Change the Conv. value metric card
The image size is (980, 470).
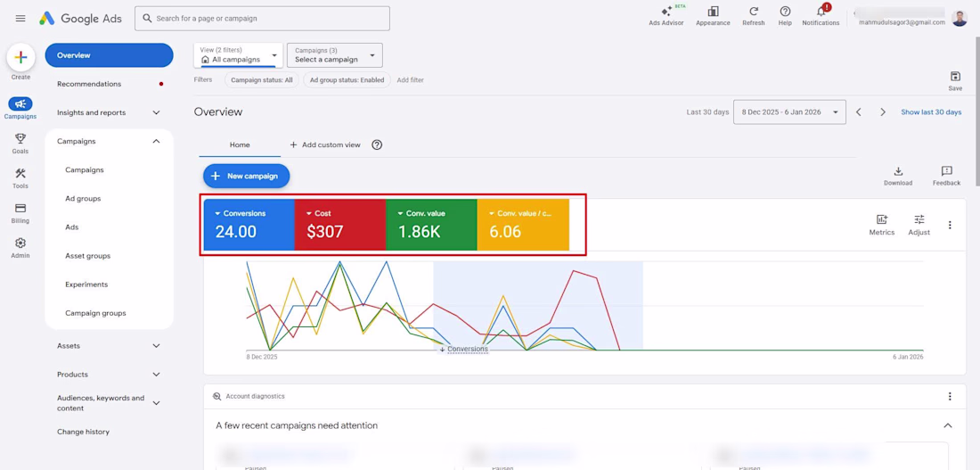(431, 225)
